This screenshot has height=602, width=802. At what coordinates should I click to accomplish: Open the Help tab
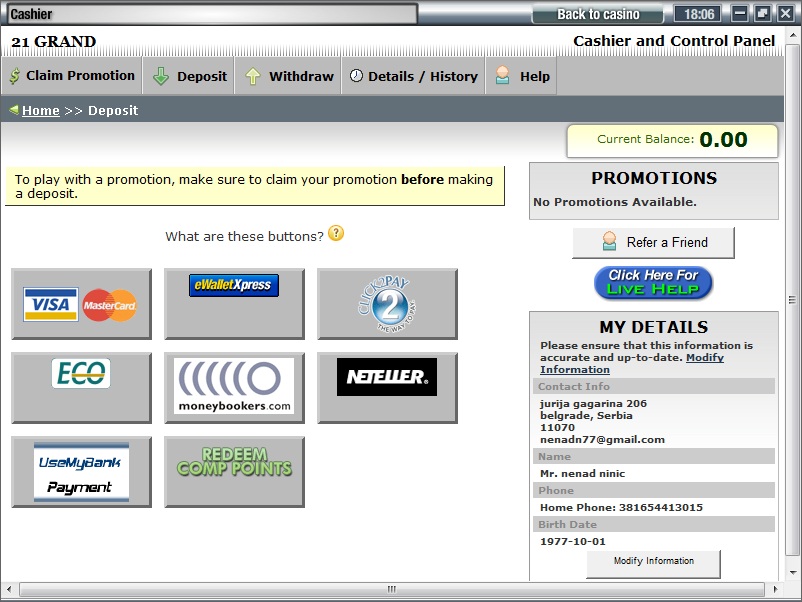[x=521, y=76]
